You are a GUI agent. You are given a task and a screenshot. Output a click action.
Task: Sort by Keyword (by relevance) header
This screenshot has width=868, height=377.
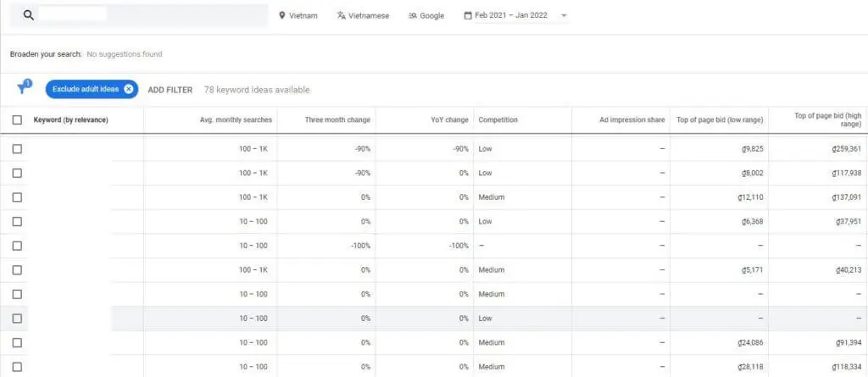(71, 120)
